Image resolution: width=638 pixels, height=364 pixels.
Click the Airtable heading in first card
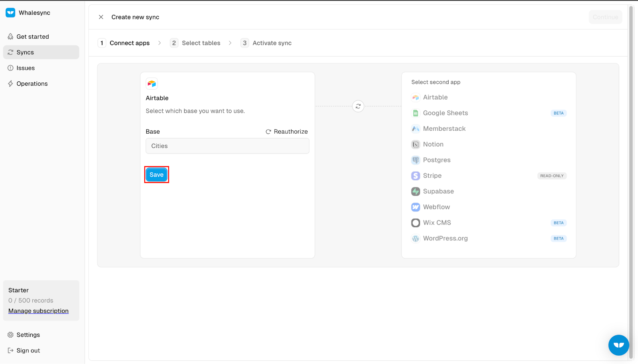(157, 98)
